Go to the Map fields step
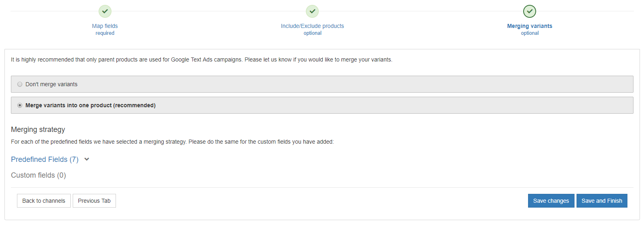Viewport: 644px width, 225px height. pos(105,26)
